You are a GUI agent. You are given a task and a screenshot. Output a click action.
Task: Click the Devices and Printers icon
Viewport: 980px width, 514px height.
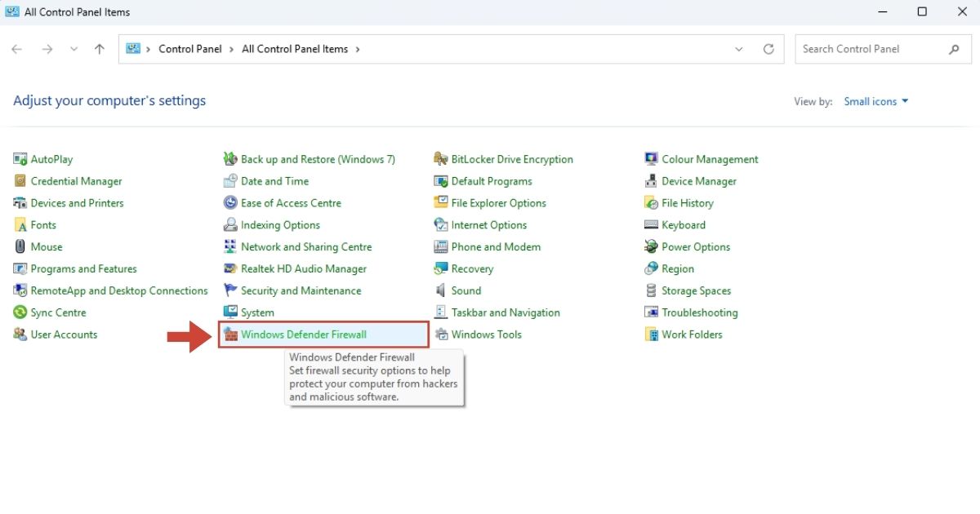[20, 203]
